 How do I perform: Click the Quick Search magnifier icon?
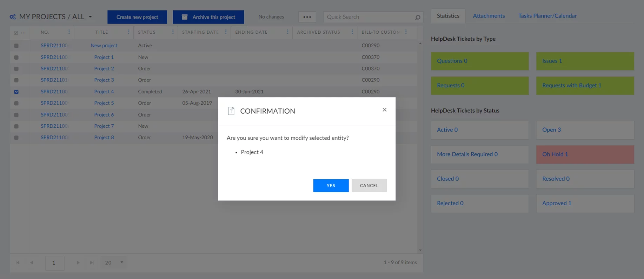pyautogui.click(x=417, y=17)
